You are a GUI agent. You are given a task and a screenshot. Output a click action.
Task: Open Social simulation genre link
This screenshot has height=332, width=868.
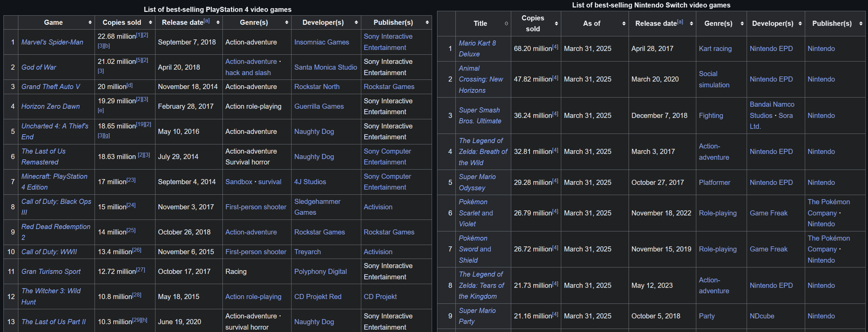[x=714, y=79]
